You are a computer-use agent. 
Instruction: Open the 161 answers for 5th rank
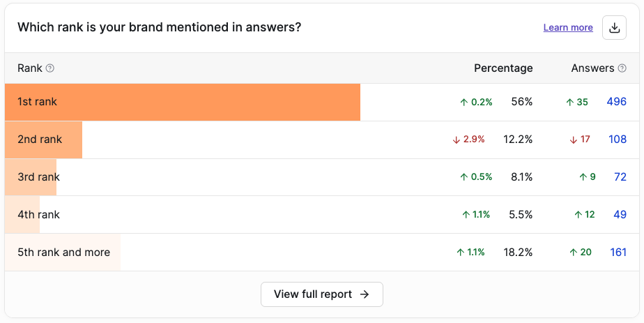tap(618, 253)
